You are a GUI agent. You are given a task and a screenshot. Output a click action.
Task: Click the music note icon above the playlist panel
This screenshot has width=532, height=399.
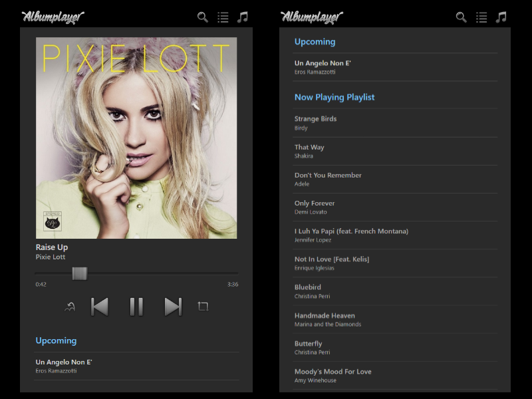click(x=501, y=17)
